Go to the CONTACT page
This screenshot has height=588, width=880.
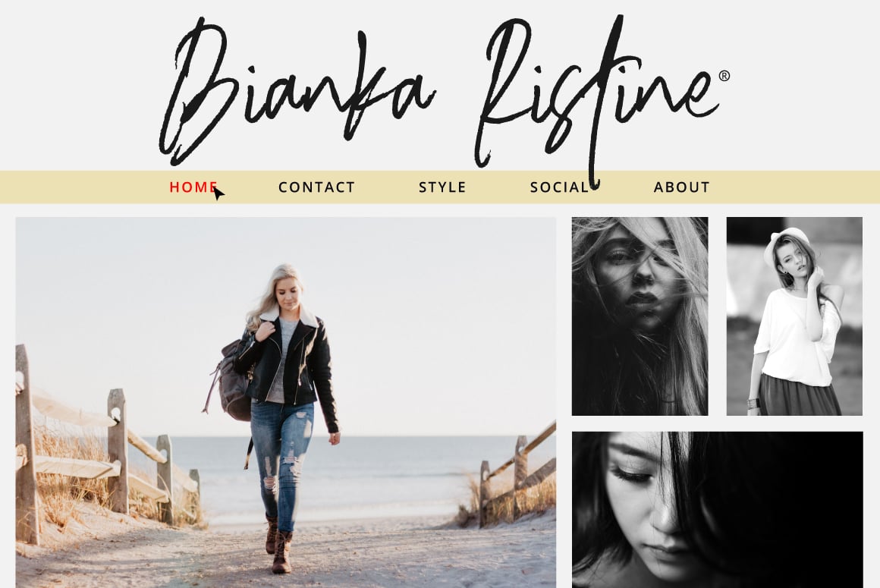316,187
